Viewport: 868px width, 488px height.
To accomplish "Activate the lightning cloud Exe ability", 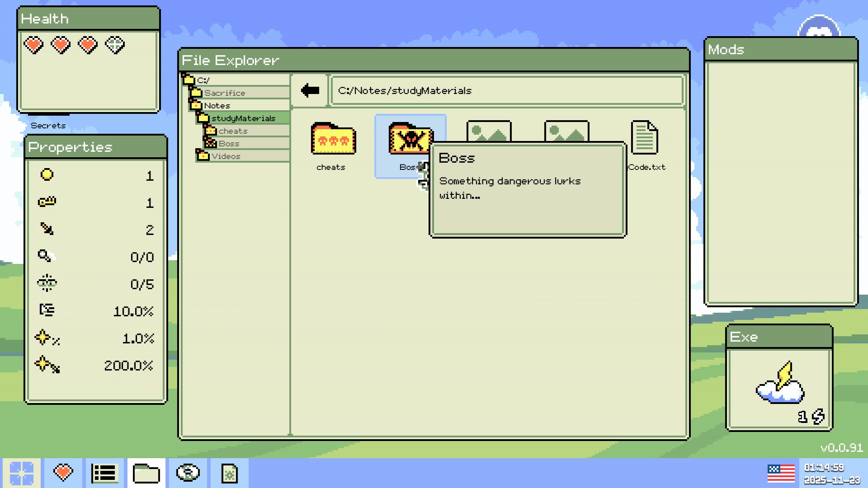I will click(x=780, y=384).
